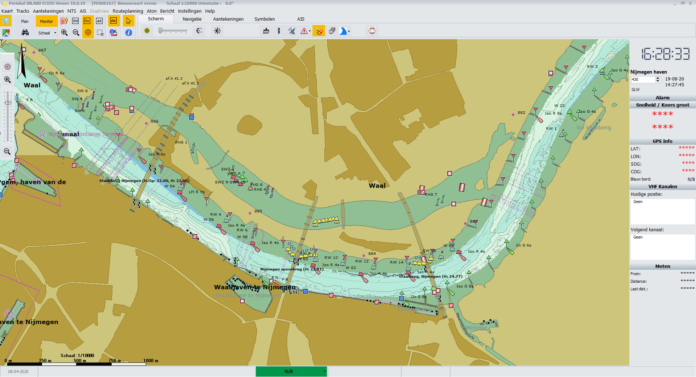Switch to the Navigatie tab
This screenshot has width=696, height=377.
192,19
